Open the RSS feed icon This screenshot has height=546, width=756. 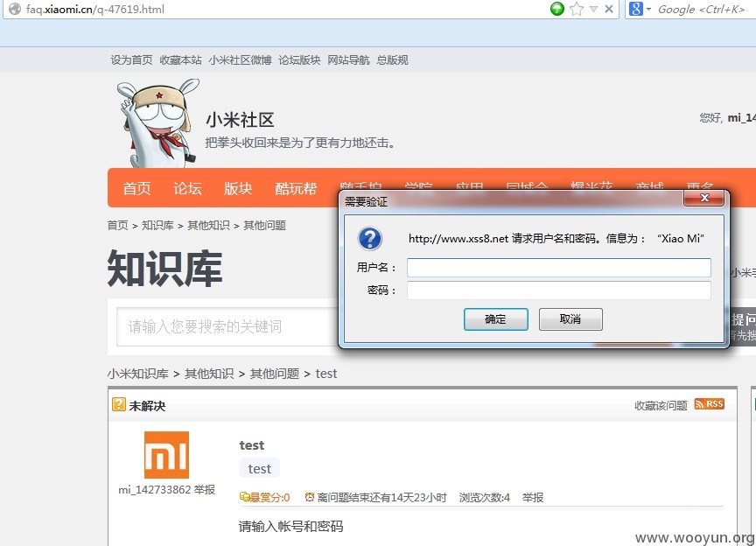point(710,404)
